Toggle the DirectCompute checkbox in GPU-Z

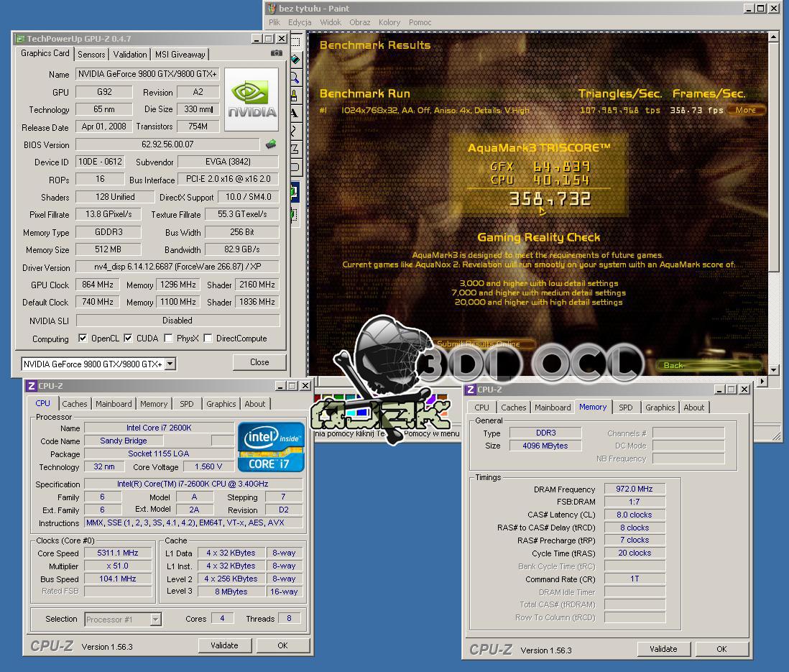208,339
